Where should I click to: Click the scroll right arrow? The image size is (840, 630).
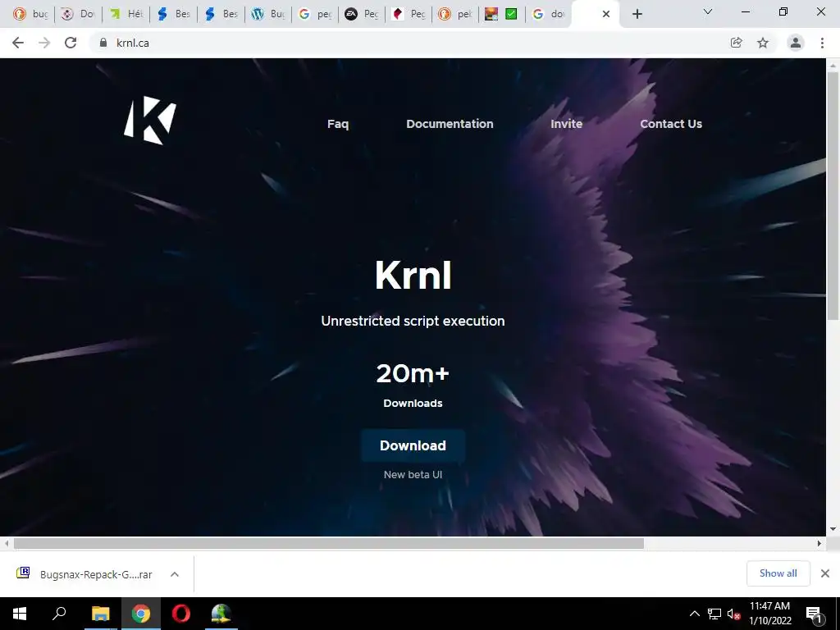point(819,543)
